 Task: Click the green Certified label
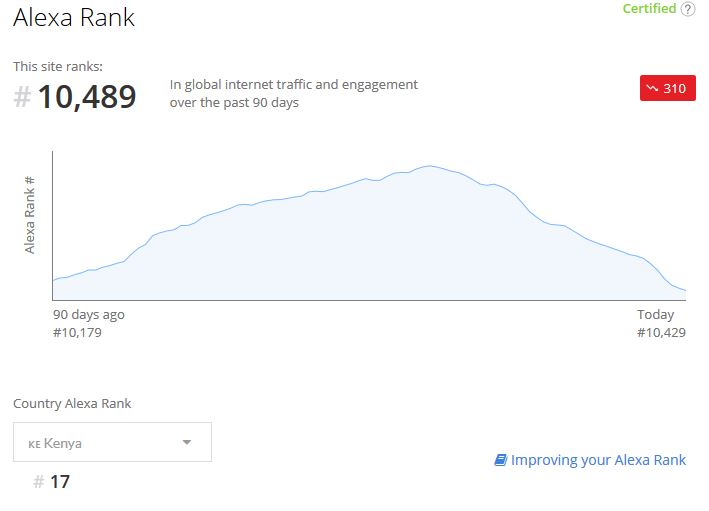tap(649, 9)
